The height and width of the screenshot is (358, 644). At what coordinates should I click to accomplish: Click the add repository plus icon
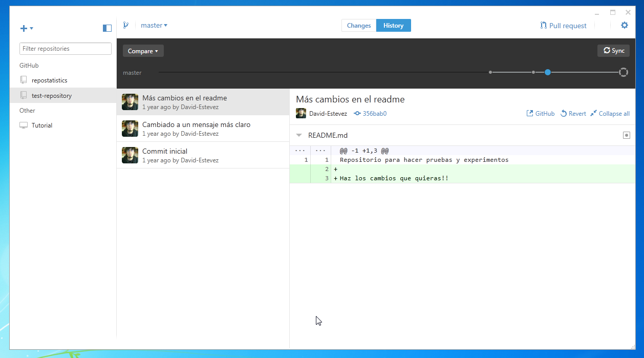pos(24,28)
